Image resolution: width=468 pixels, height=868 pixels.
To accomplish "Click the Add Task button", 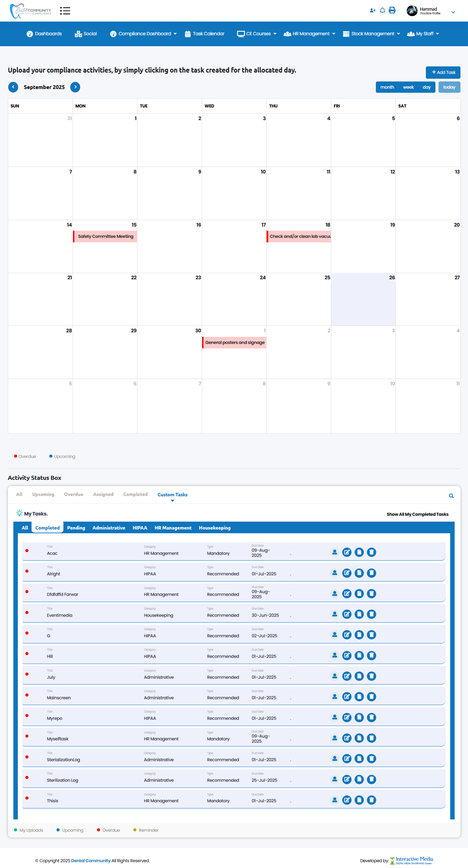I will (443, 73).
